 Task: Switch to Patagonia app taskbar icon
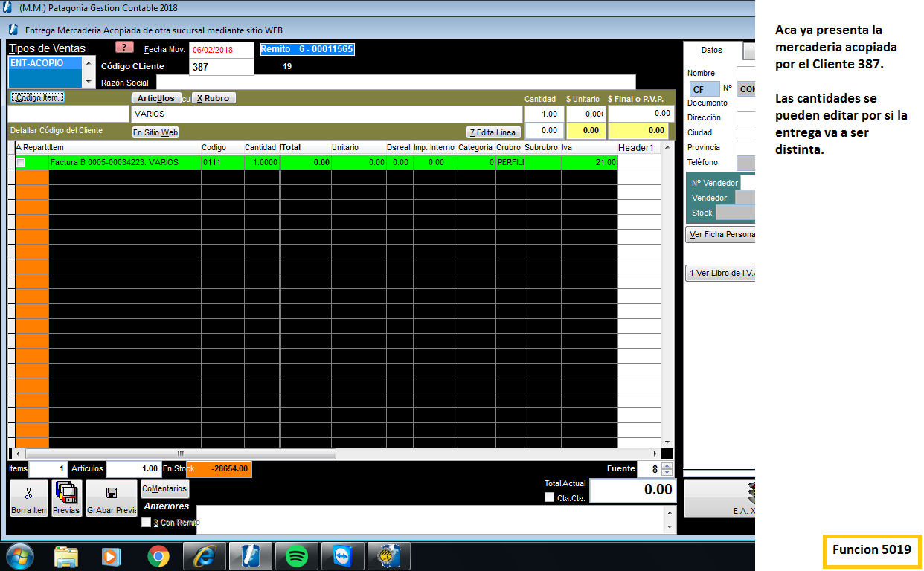250,555
